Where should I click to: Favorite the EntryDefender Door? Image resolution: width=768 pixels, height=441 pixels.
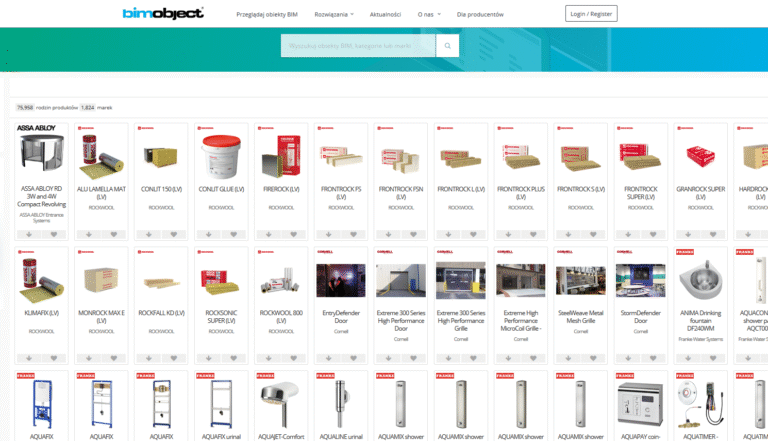[x=354, y=358]
